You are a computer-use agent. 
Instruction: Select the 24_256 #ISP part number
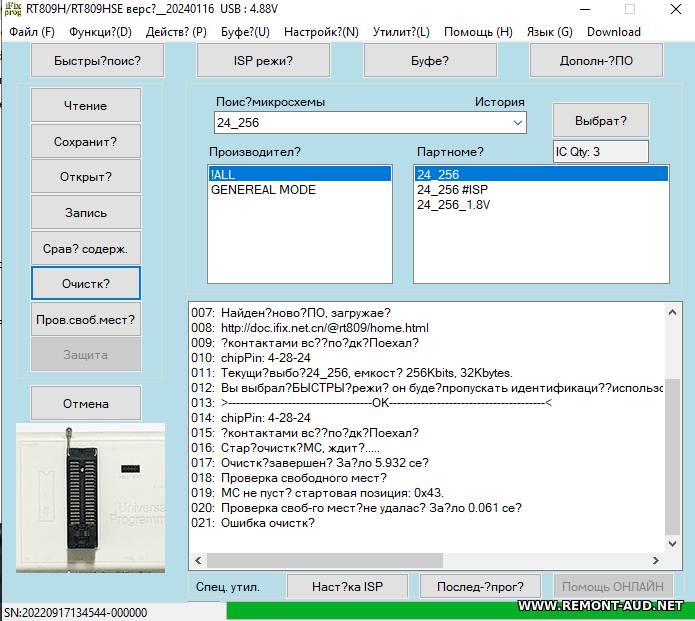pos(451,190)
